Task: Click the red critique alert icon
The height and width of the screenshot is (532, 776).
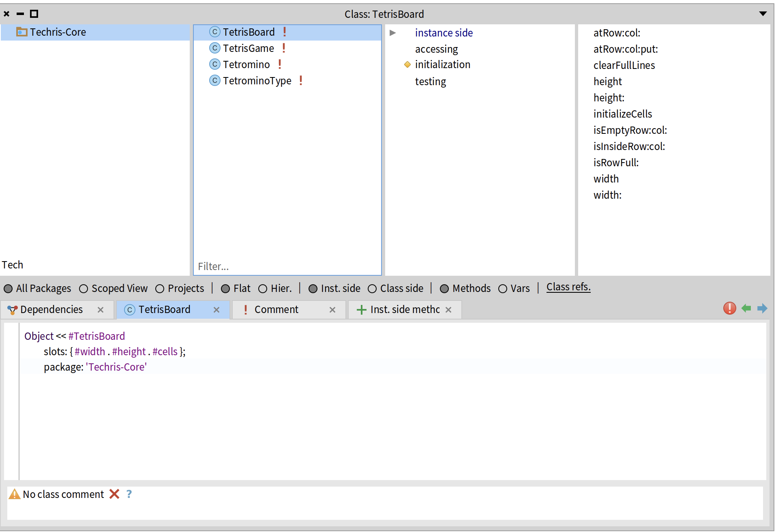Action: tap(729, 309)
